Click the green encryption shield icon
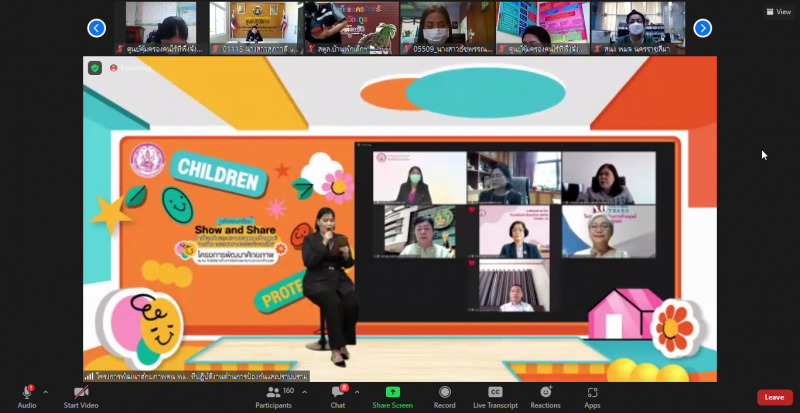Screen dimensions: 800x413 [x=95, y=68]
